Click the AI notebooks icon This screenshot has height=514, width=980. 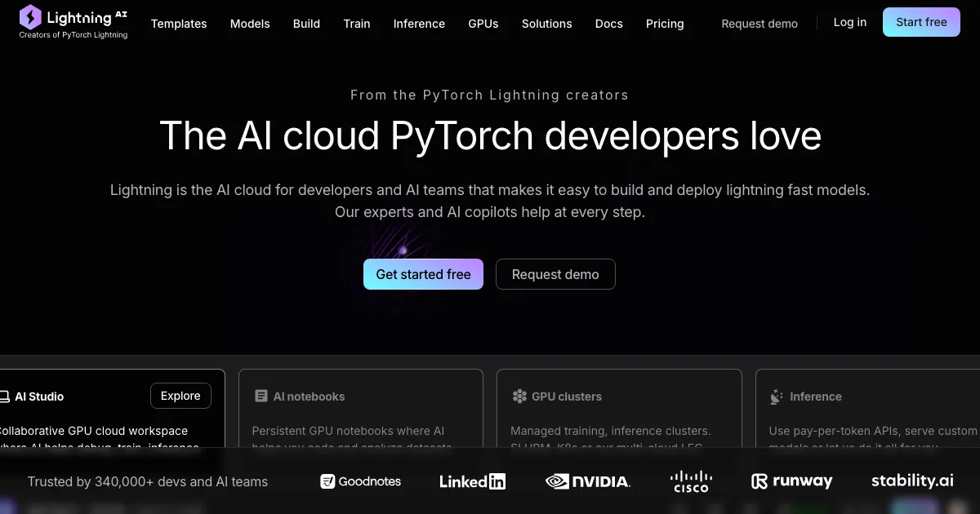261,397
